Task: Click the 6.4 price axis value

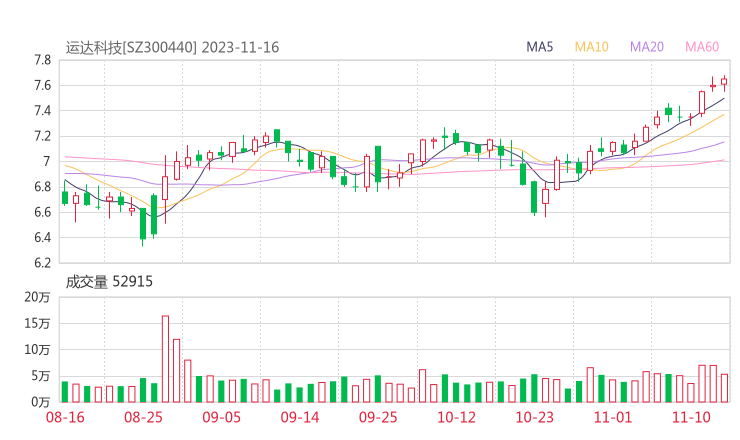Action: click(x=42, y=237)
